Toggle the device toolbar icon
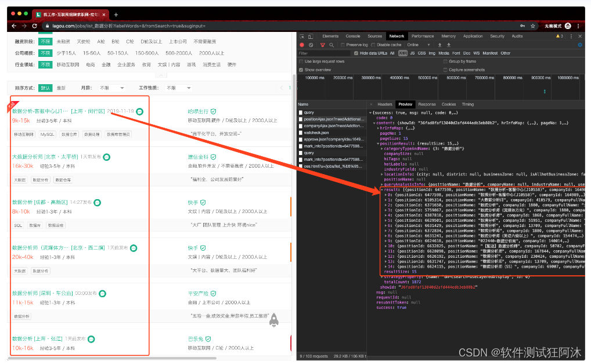Screen dimensions: 591x364 click(x=312, y=36)
